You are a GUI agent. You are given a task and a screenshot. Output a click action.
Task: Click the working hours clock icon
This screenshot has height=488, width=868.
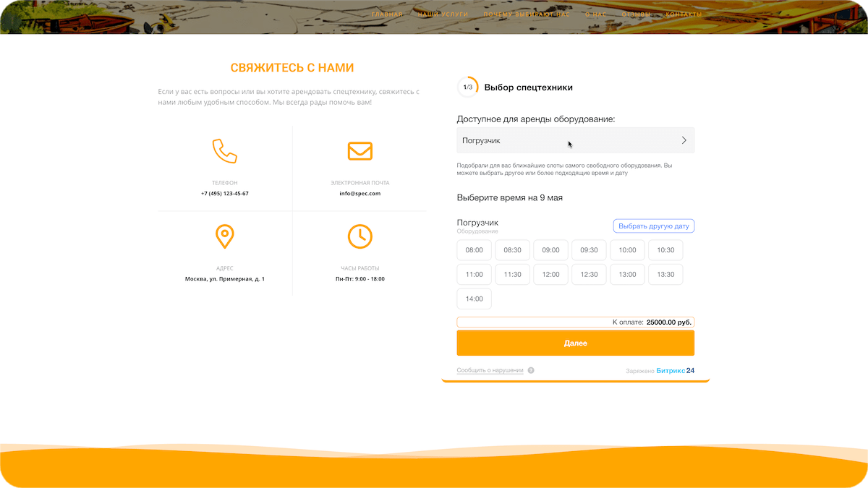coord(359,236)
